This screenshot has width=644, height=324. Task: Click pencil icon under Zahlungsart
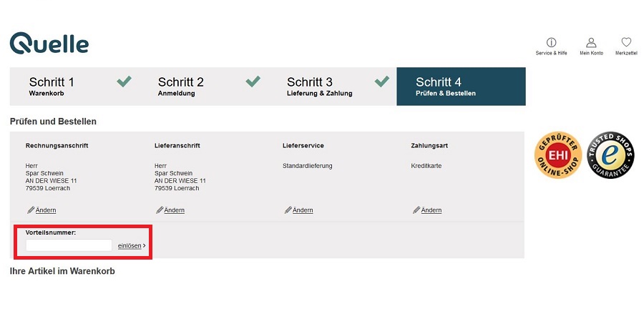click(416, 210)
